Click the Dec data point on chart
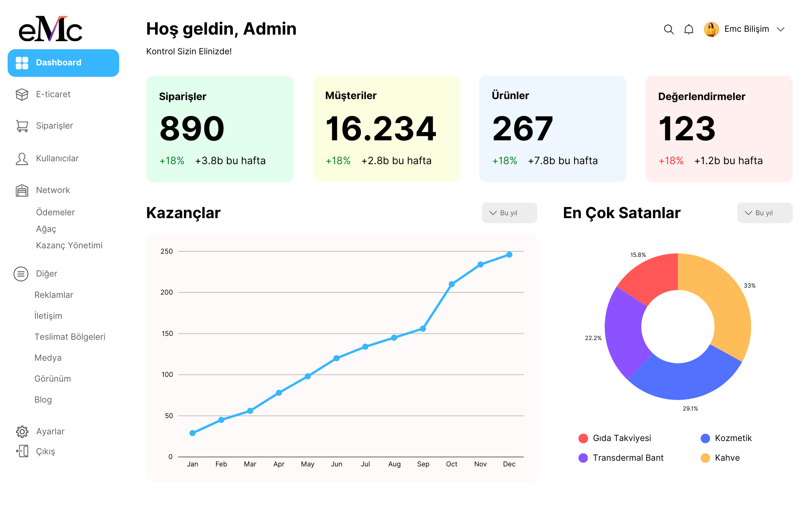812x508 pixels. pyautogui.click(x=509, y=255)
